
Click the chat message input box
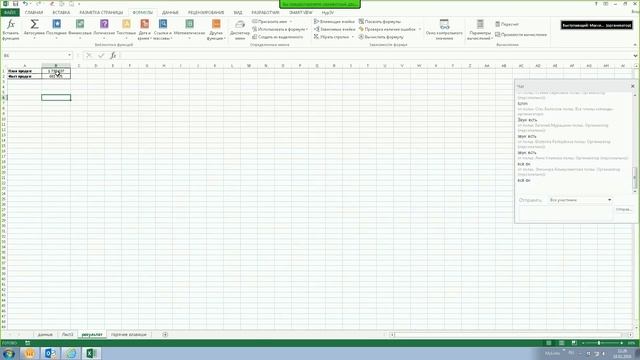[565, 213]
